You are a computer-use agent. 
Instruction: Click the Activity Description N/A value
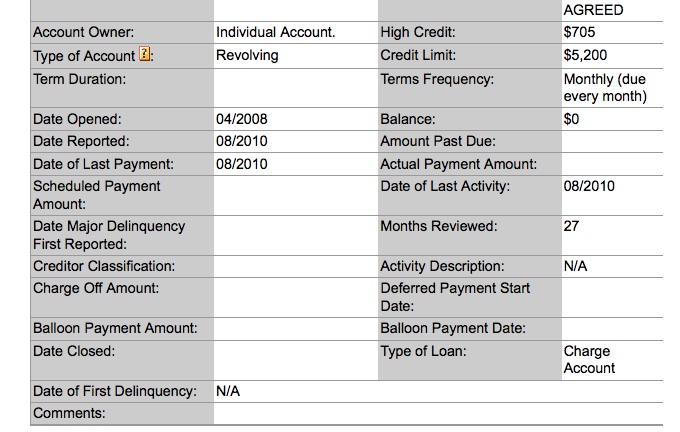coord(575,266)
